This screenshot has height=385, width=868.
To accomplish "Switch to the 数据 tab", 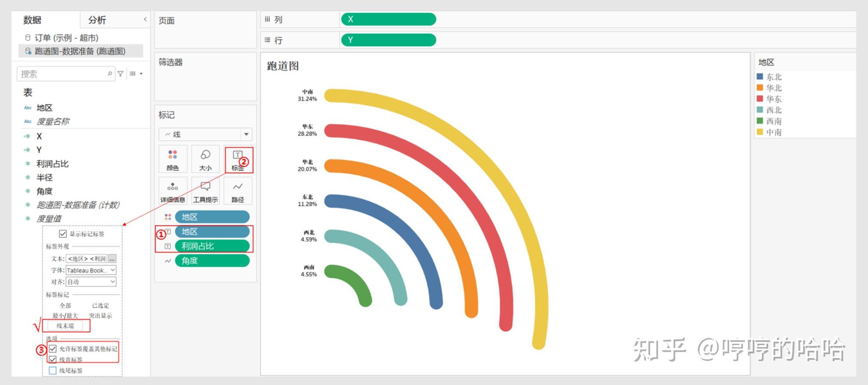I will pyautogui.click(x=32, y=20).
